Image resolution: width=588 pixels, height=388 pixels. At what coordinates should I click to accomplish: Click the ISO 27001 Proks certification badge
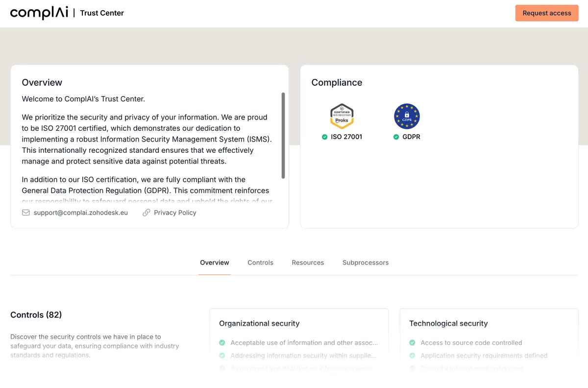342,116
